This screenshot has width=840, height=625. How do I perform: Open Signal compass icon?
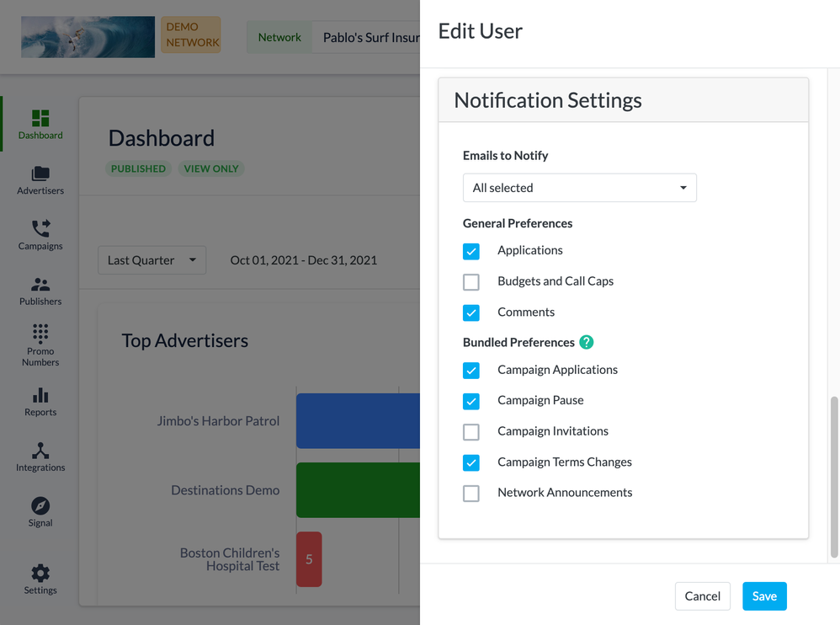click(40, 506)
